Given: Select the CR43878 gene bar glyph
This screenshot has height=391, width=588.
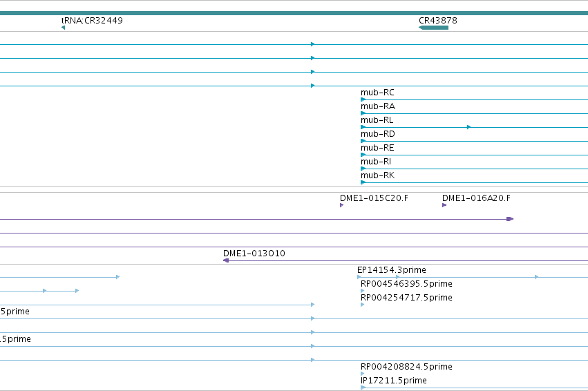Looking at the screenshot, I should [x=433, y=28].
